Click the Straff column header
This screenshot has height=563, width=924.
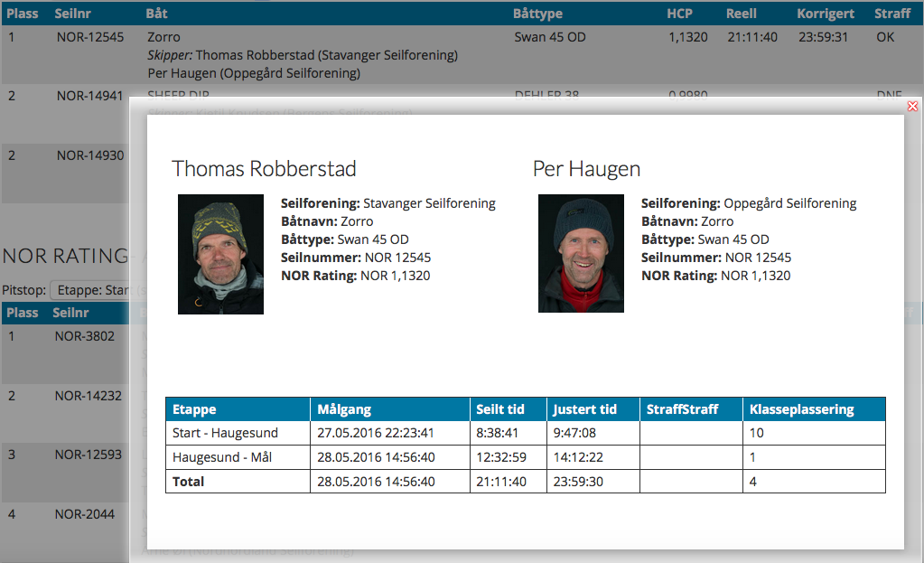pos(892,14)
